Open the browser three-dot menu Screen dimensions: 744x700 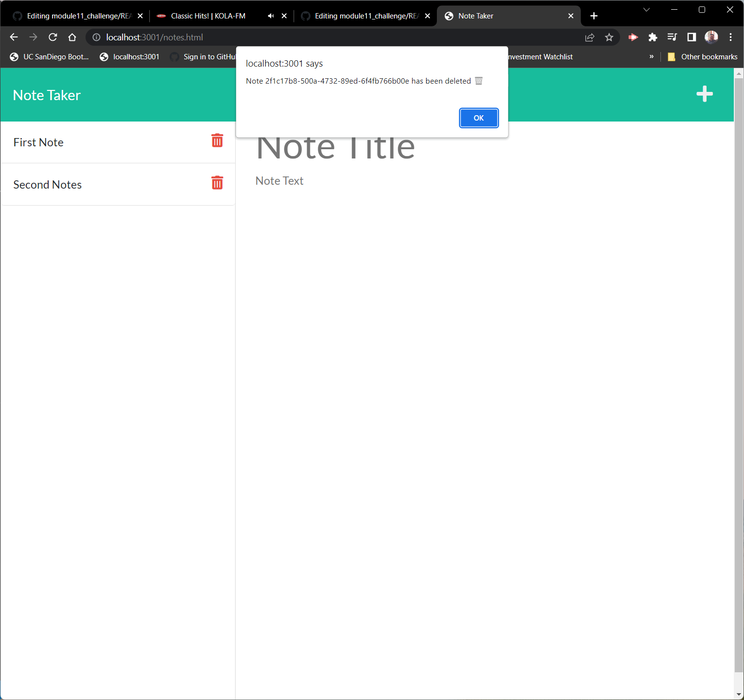731,37
